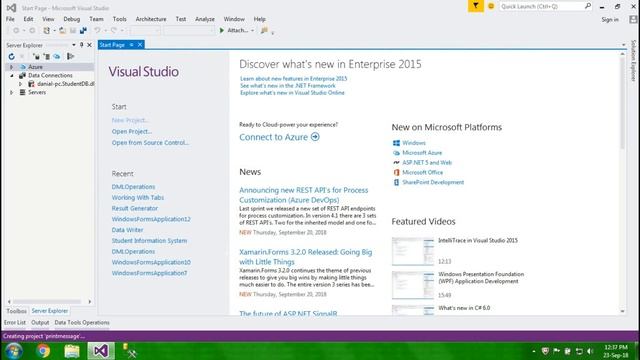The height and width of the screenshot is (360, 640).
Task: Pin the Server Explorer panel with auto-hide pin
Action: click(81, 45)
